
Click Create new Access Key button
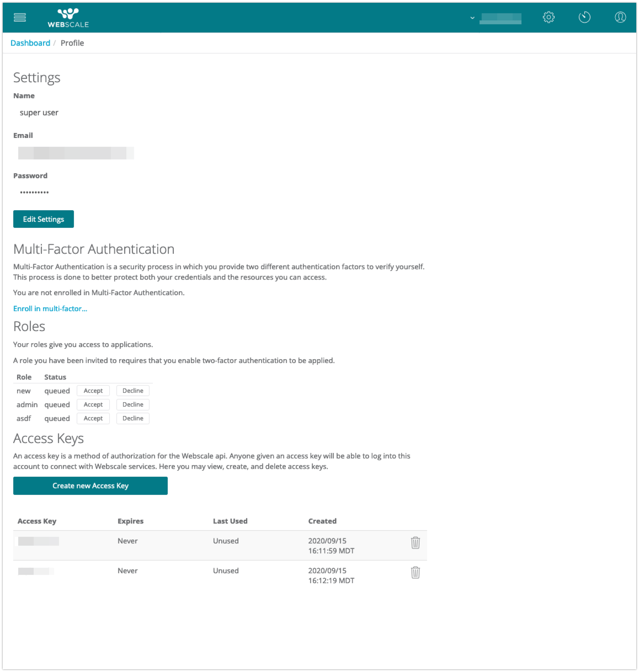click(90, 486)
